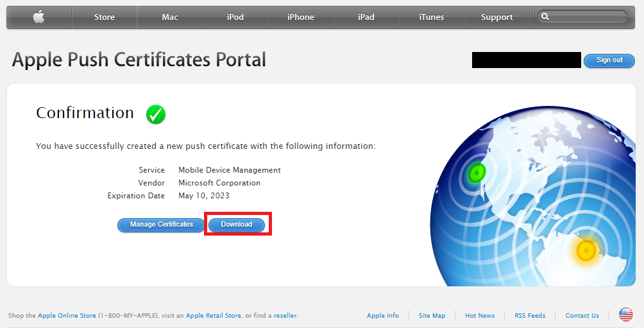
Task: Click the US flag region icon
Action: coord(626,315)
